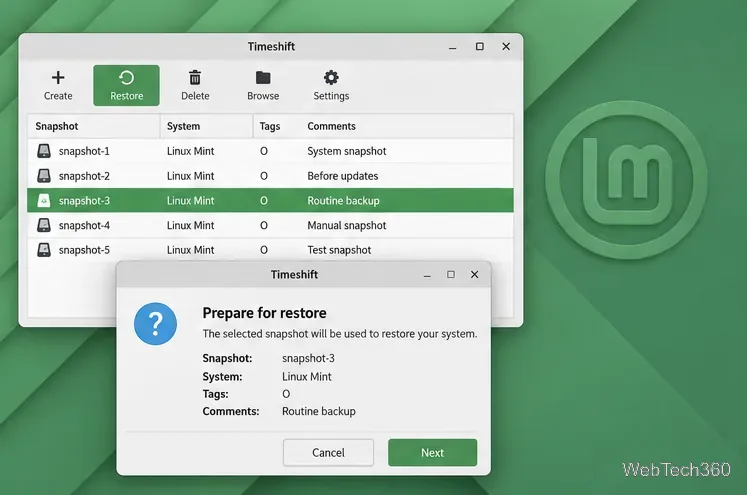Click "System snapshot" comment cell
This screenshot has height=495, width=747.
point(346,152)
